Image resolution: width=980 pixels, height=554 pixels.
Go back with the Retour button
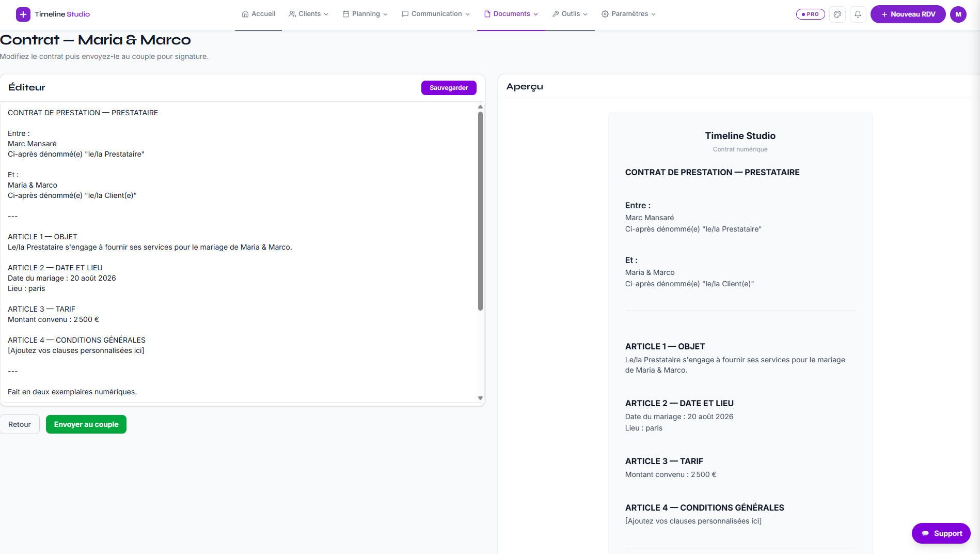(20, 424)
